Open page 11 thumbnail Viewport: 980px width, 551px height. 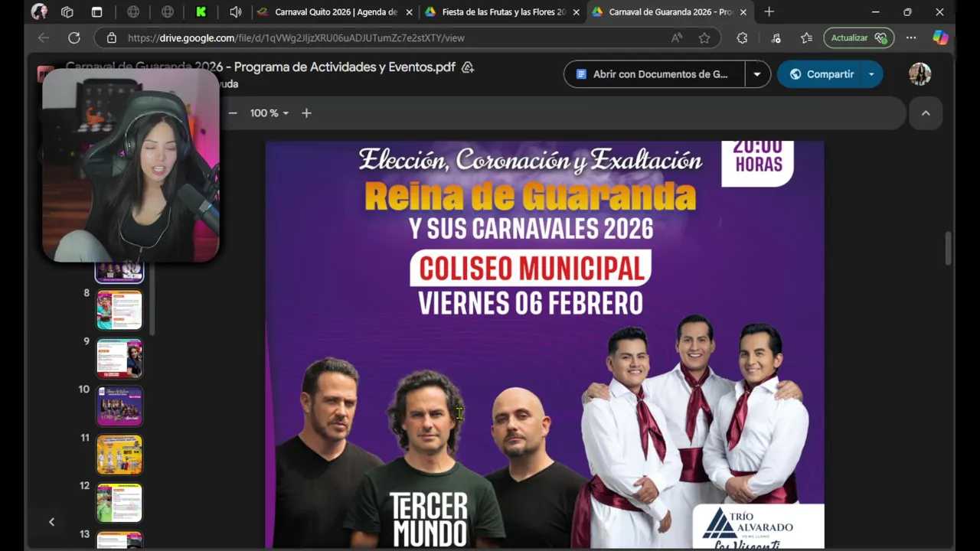(x=119, y=455)
